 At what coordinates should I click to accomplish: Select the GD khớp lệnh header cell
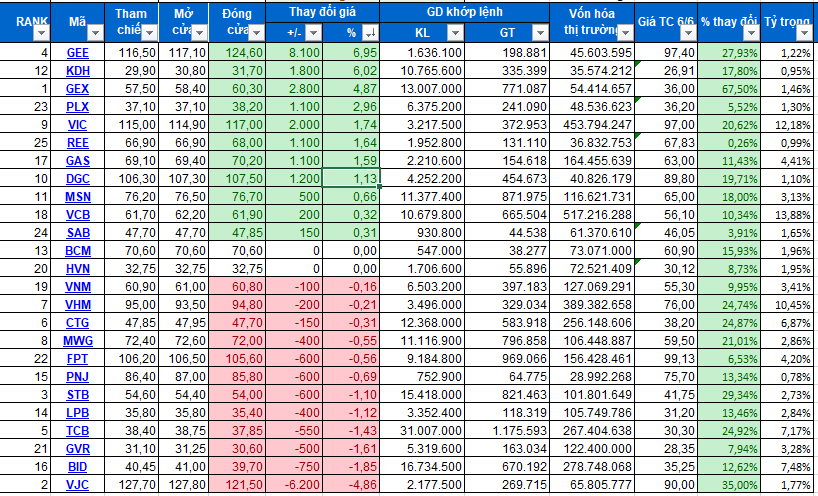click(x=464, y=12)
